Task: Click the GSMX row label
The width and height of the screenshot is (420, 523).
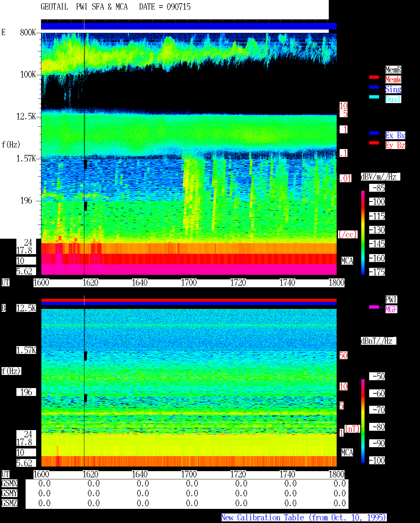Action: click(x=9, y=484)
